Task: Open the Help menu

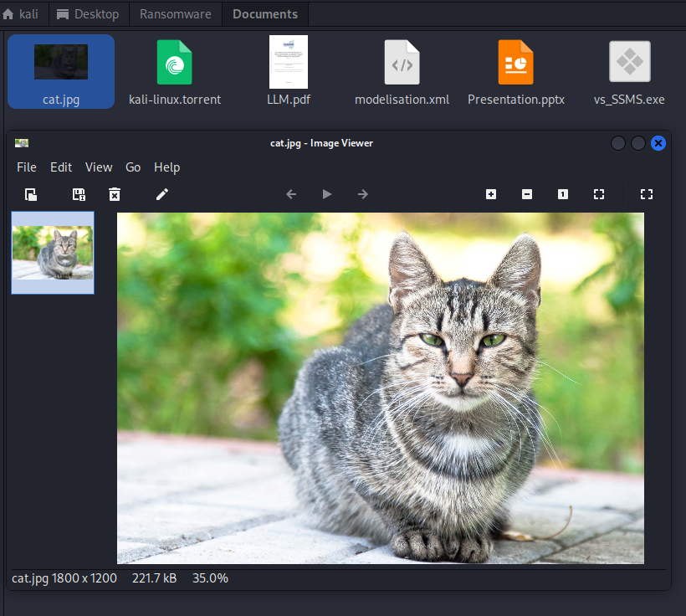Action: pos(167,167)
